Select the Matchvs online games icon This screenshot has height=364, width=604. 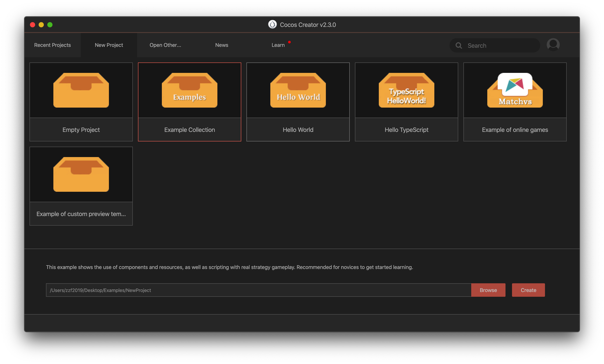pos(515,90)
